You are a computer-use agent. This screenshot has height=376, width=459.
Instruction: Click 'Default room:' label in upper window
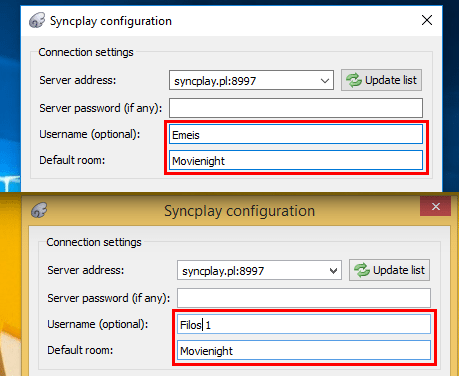(x=72, y=160)
